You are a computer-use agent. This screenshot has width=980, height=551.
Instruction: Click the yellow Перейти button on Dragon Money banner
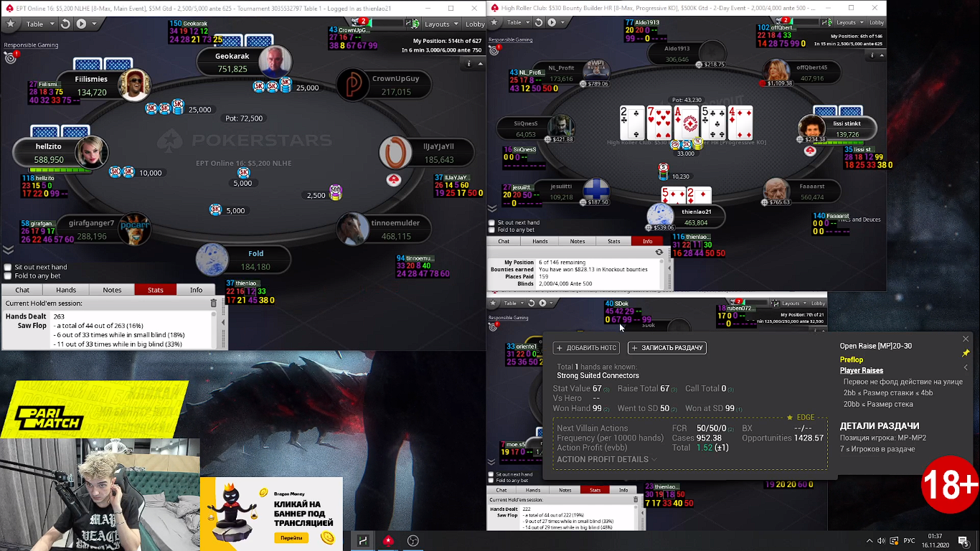point(291,537)
